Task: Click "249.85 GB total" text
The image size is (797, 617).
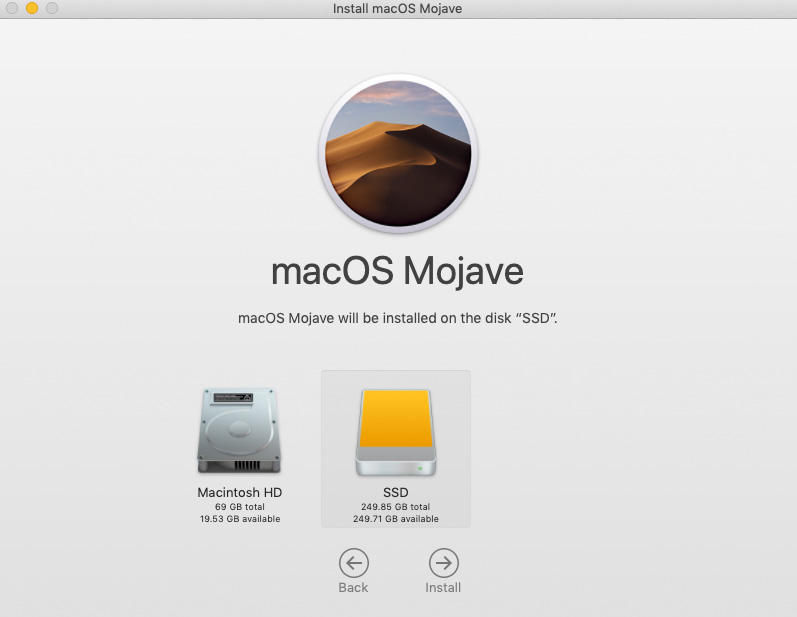Action: tap(395, 507)
